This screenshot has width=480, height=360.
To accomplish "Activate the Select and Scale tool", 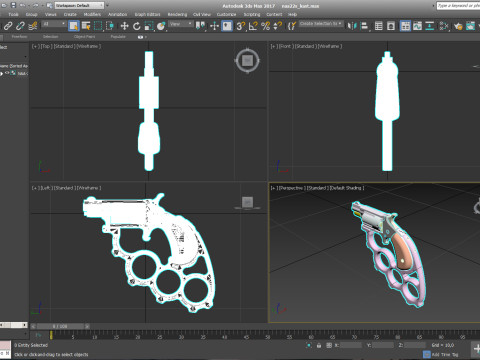I will (x=149, y=26).
